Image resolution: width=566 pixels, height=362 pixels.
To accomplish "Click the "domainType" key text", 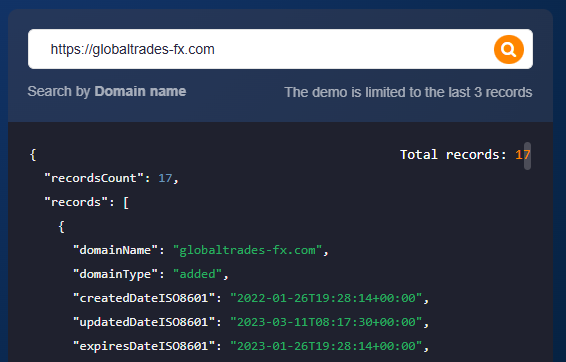I will (115, 274).
